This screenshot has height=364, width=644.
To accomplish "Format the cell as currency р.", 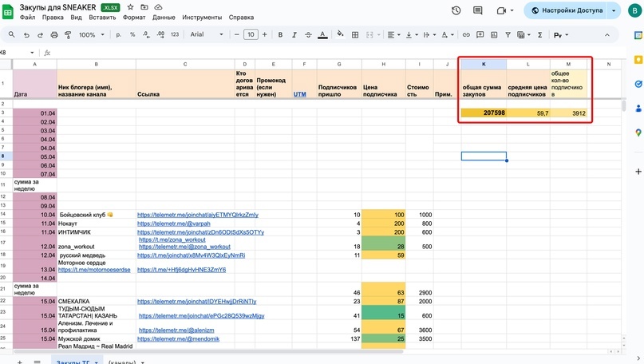I will 118,35.
